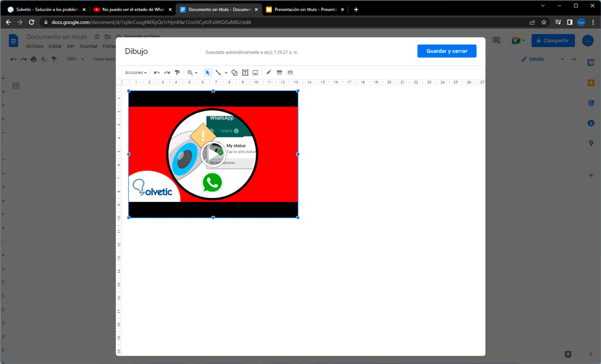The image size is (601, 364).
Task: Click undo in the Dibujo toolbar
Action: pos(157,73)
